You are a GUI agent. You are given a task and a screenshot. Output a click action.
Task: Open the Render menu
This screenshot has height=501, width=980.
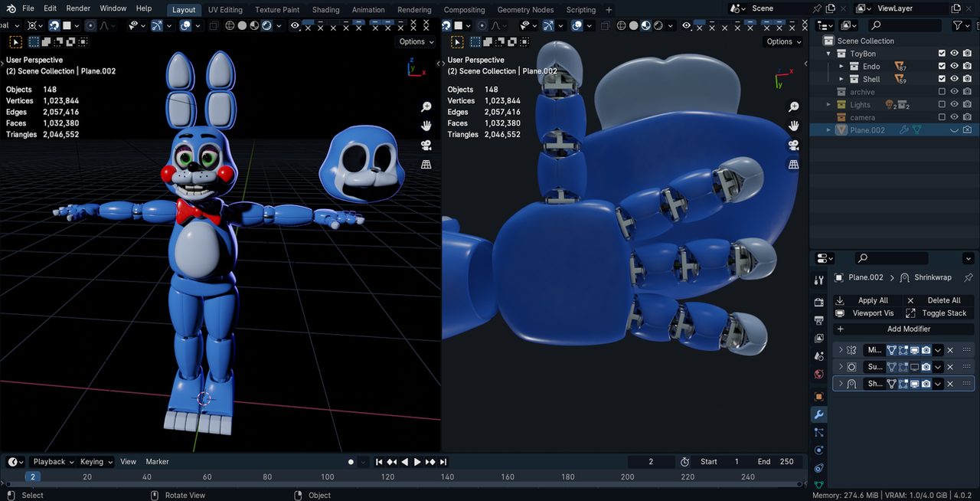[x=78, y=8]
